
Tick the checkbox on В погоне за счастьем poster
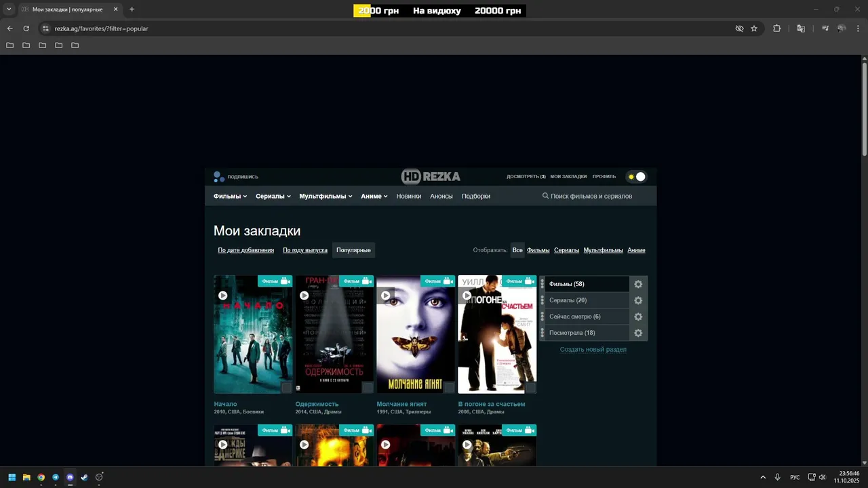coord(531,387)
